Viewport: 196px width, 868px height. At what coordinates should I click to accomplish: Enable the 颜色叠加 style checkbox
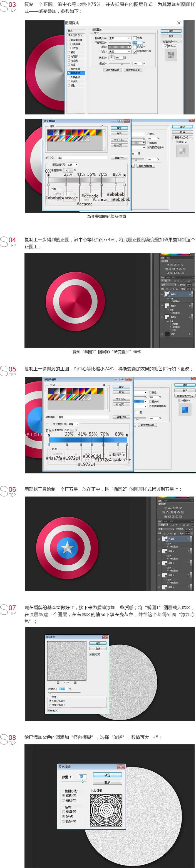(x=69, y=69)
